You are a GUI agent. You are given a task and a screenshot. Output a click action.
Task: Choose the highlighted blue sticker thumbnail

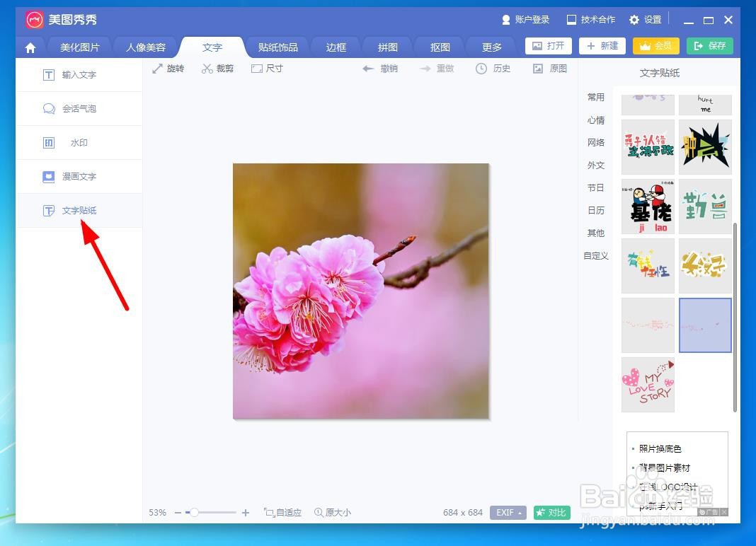(705, 325)
